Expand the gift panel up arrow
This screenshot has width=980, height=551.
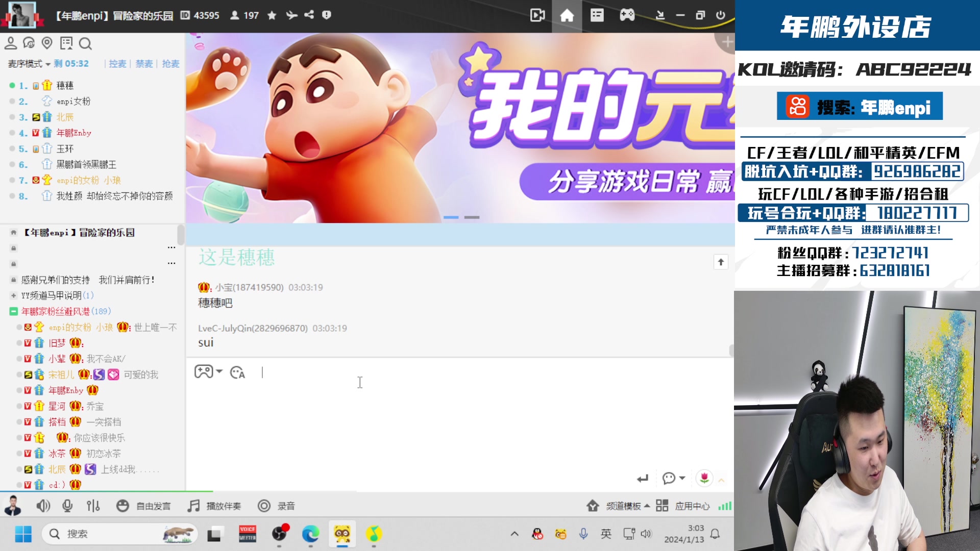(x=721, y=480)
